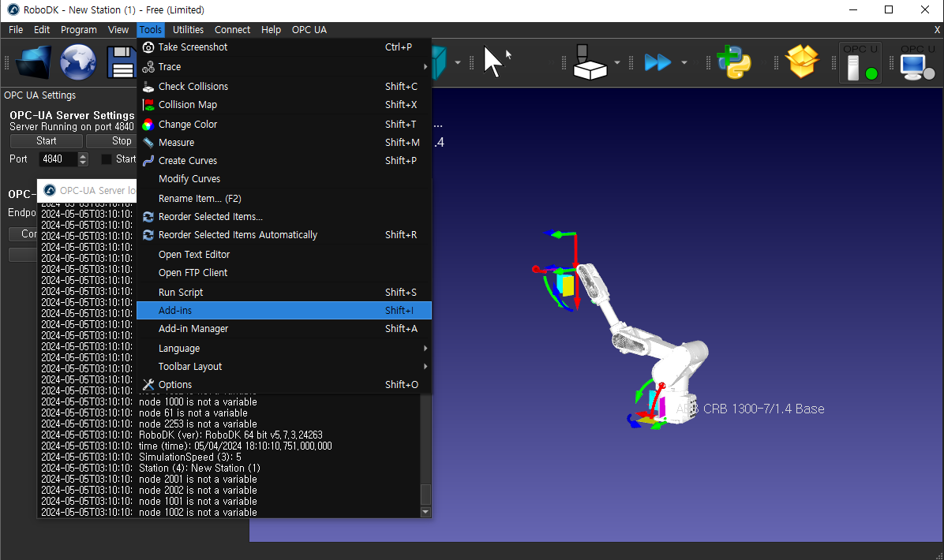Click the Stop server button
Viewport: 944px width, 560px height.
(111, 140)
